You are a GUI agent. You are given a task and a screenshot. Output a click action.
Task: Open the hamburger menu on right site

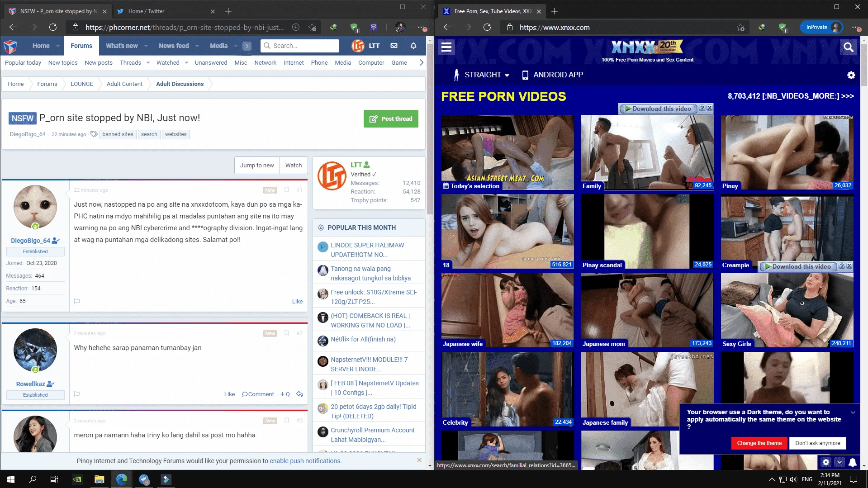pos(446,47)
